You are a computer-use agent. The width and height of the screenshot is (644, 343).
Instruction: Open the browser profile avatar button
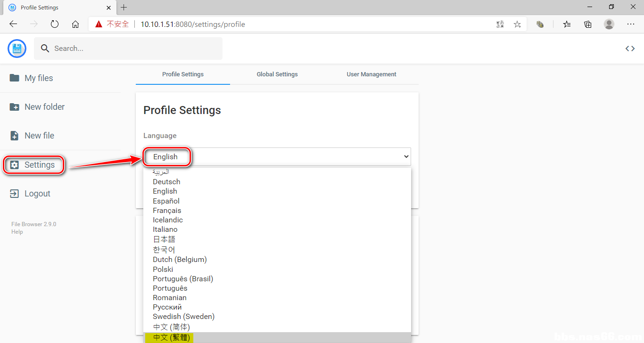point(609,24)
